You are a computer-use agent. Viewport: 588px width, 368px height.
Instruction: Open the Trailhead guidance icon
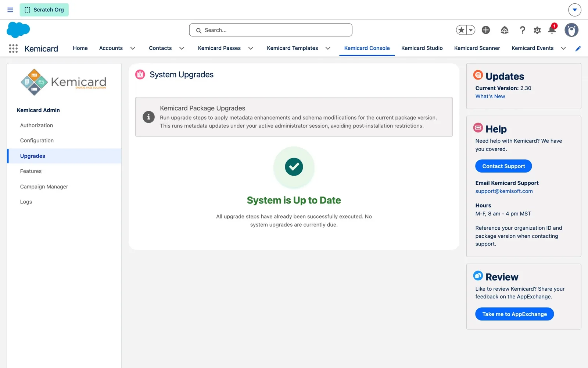click(505, 30)
